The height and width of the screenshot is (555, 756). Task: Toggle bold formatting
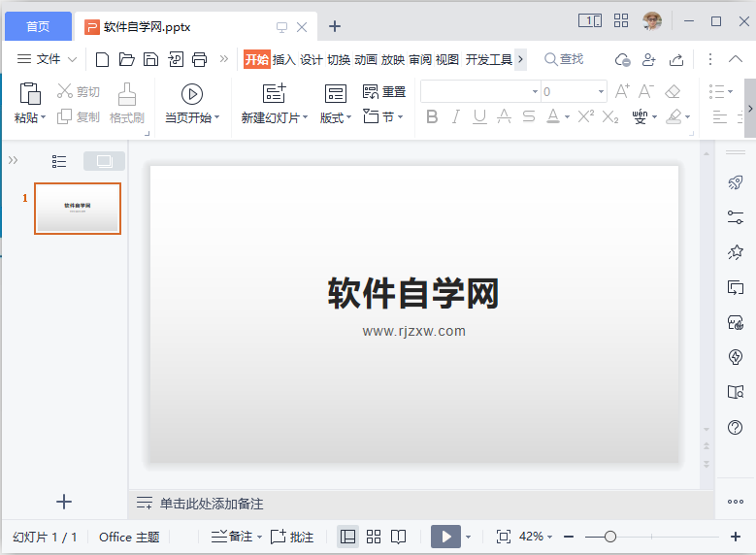coord(432,116)
